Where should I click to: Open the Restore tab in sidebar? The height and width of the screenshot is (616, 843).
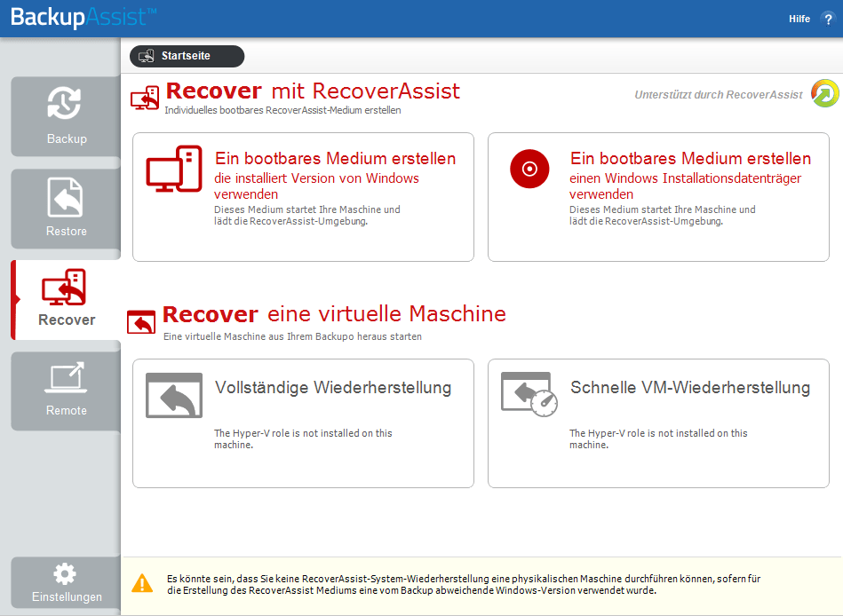click(x=66, y=209)
